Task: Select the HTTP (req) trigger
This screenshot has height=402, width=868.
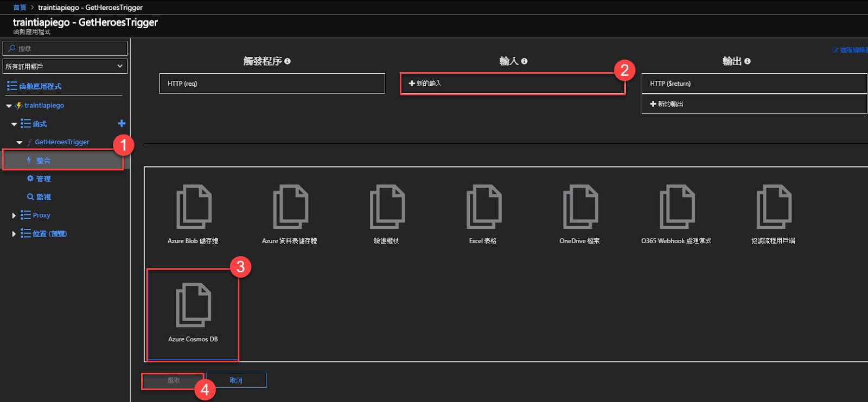Action: point(272,84)
